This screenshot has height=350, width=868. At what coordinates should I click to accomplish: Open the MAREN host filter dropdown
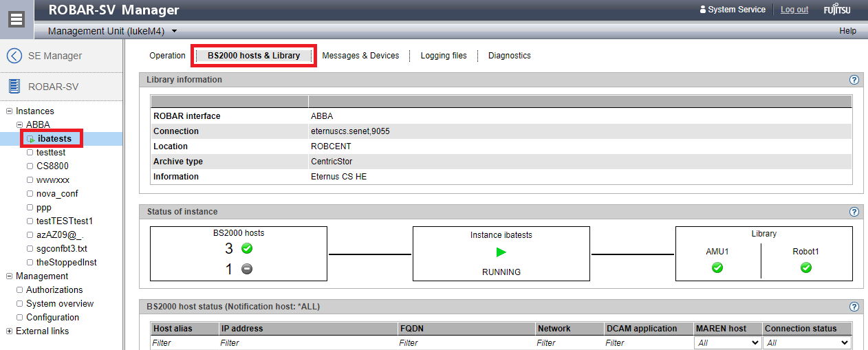[728, 342]
